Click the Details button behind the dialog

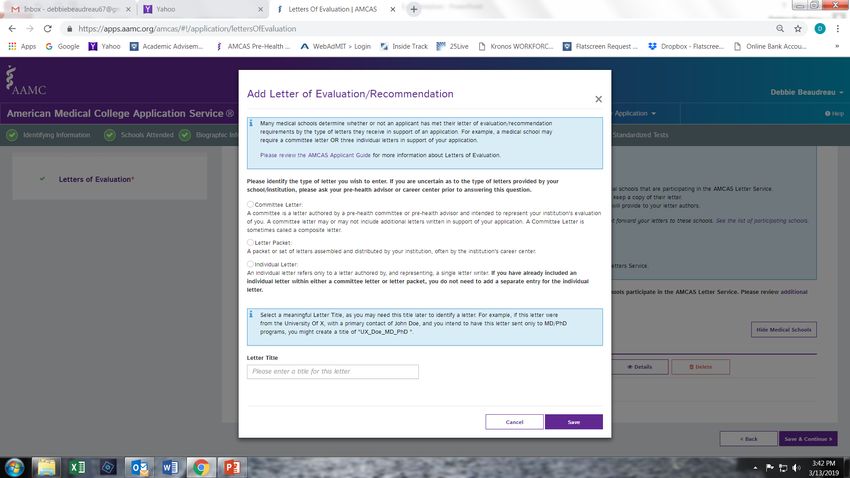tap(640, 367)
